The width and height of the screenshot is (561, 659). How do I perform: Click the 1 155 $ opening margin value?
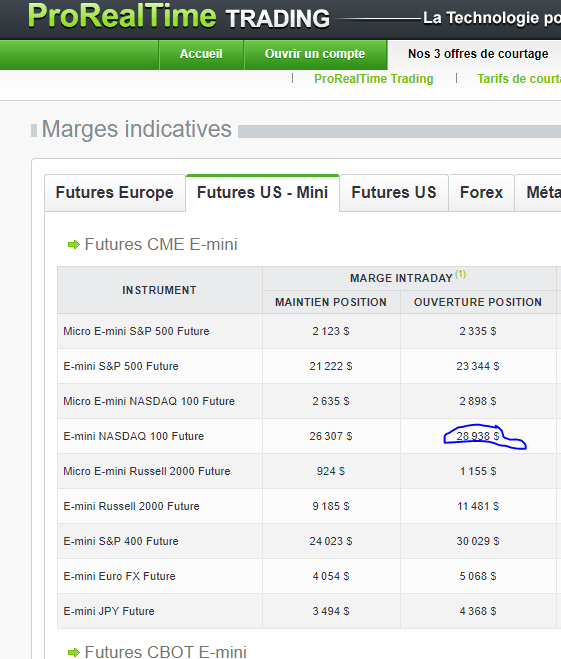point(478,471)
